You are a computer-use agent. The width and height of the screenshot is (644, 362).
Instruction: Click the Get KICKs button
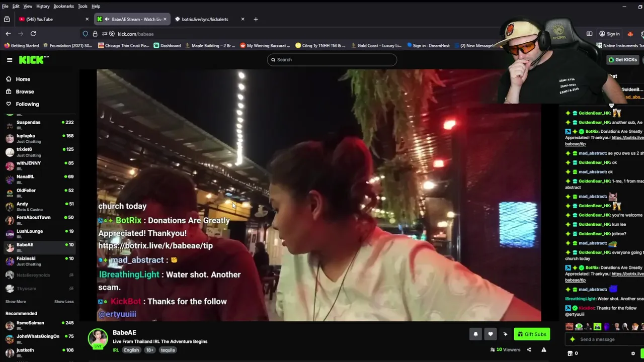point(623,60)
